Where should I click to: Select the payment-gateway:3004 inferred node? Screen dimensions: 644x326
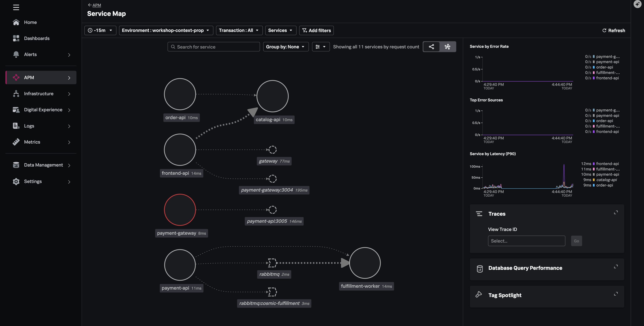(273, 179)
